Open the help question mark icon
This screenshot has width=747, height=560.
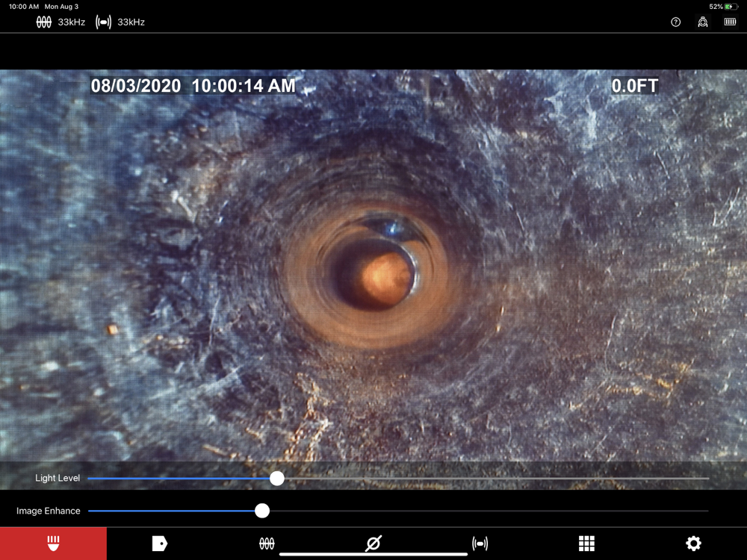coord(675,22)
